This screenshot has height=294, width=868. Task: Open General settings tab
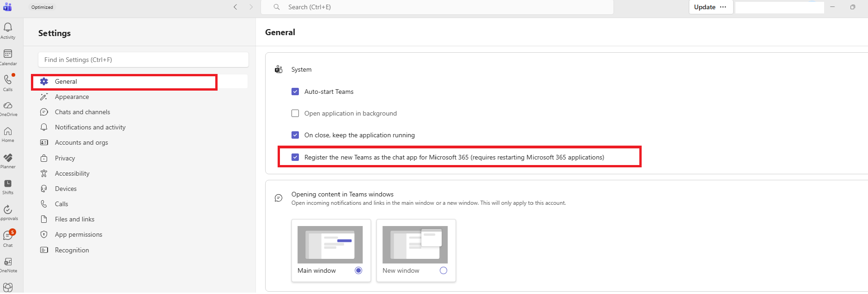click(142, 81)
